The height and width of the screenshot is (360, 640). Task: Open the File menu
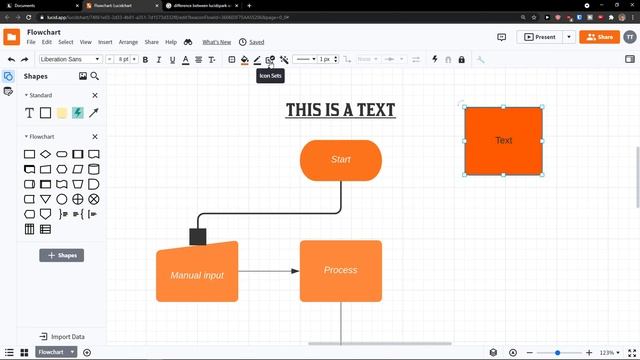(x=31, y=42)
